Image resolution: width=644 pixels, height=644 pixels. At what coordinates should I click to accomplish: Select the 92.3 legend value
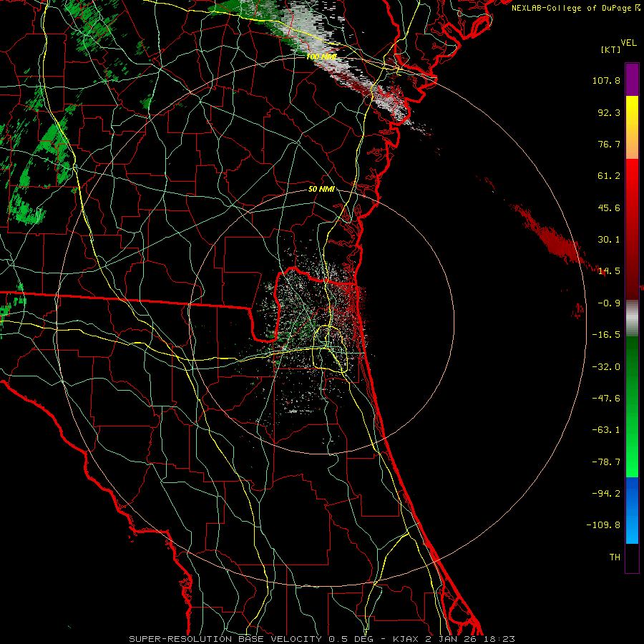click(x=609, y=112)
